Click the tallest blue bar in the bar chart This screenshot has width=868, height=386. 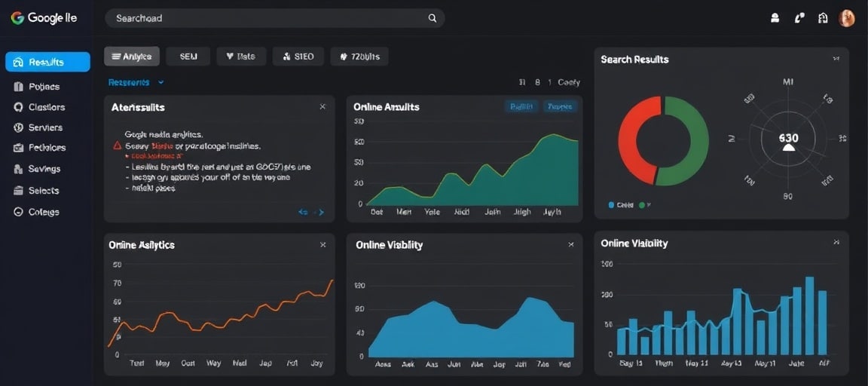coord(809,315)
